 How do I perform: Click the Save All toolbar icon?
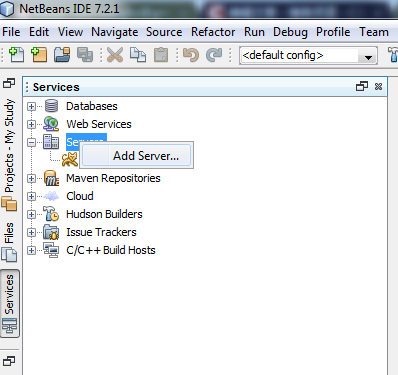coord(85,55)
